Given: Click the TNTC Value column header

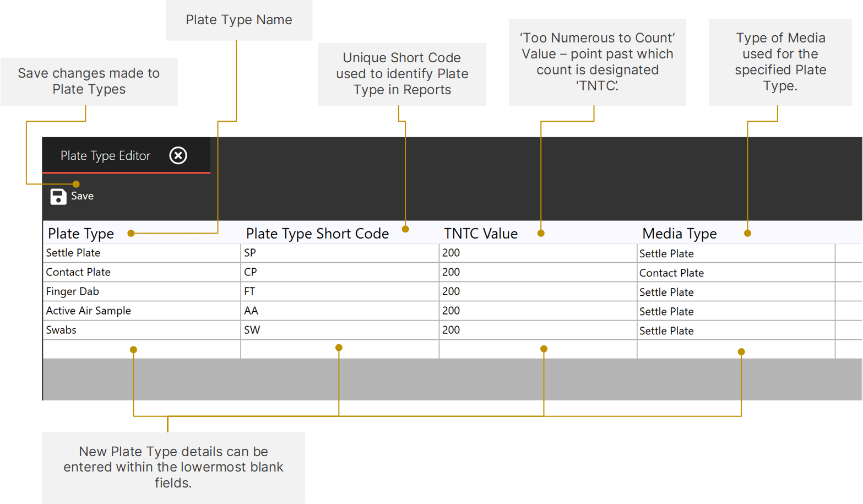Looking at the screenshot, I should click(480, 233).
